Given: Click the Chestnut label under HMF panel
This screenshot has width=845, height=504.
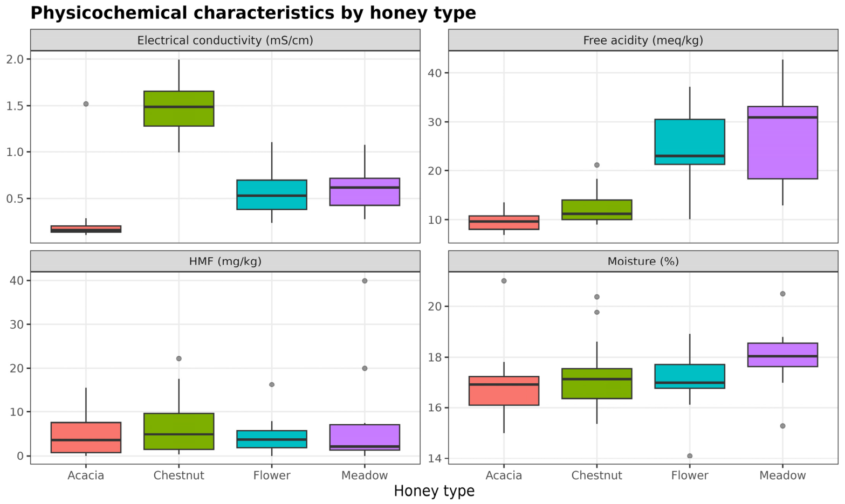Looking at the screenshot, I should (179, 475).
